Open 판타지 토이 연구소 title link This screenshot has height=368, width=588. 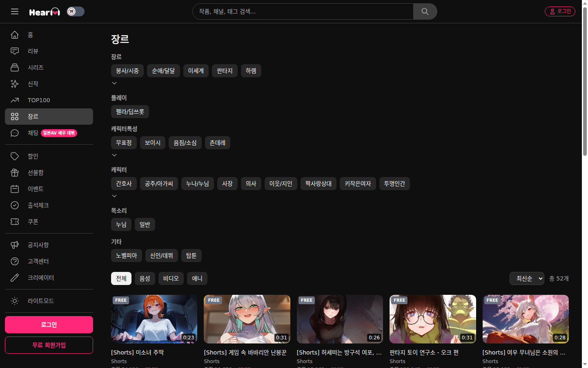[x=424, y=352]
